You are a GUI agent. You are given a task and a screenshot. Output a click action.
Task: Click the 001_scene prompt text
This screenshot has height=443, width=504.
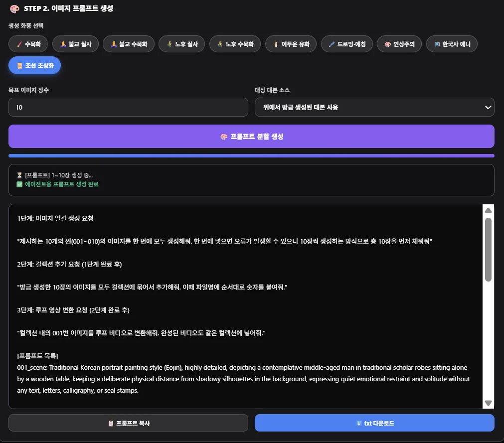coord(243,379)
